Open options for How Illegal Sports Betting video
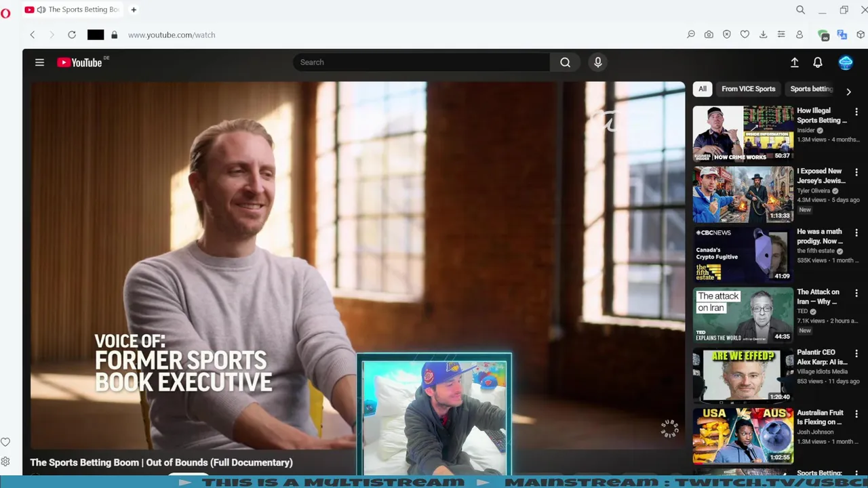This screenshot has height=488, width=868. coord(856,112)
